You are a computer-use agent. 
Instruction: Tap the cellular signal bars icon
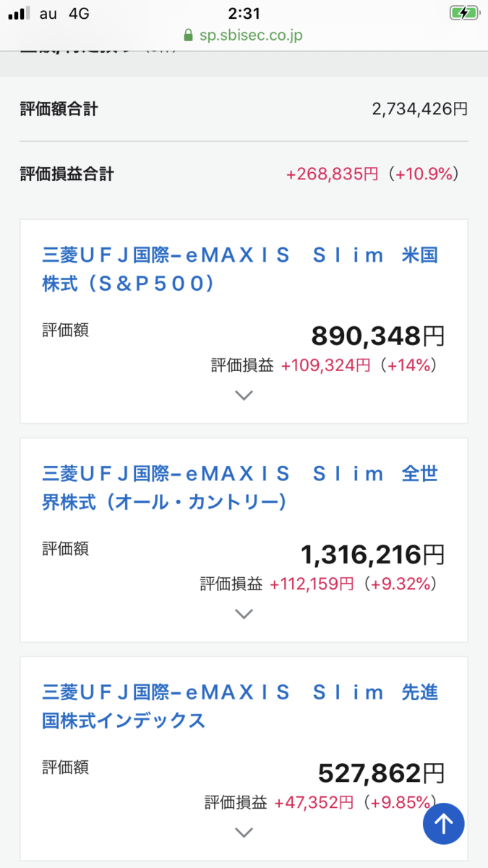20,13
